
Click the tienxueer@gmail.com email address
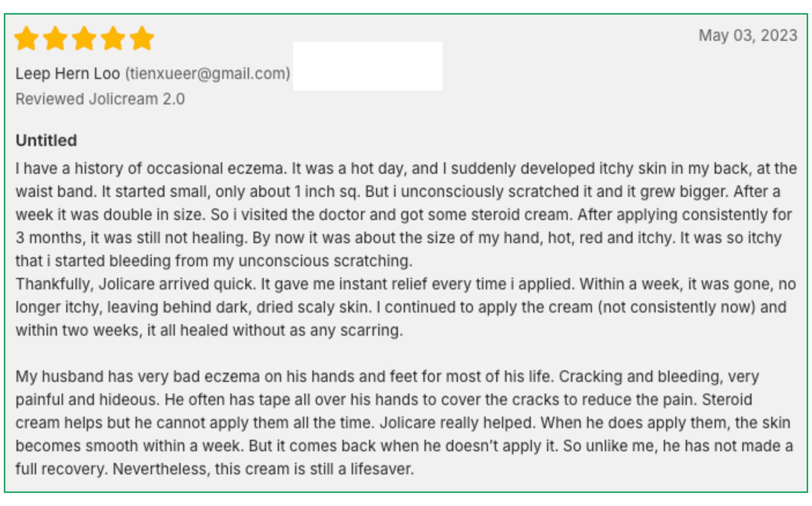[x=208, y=74]
